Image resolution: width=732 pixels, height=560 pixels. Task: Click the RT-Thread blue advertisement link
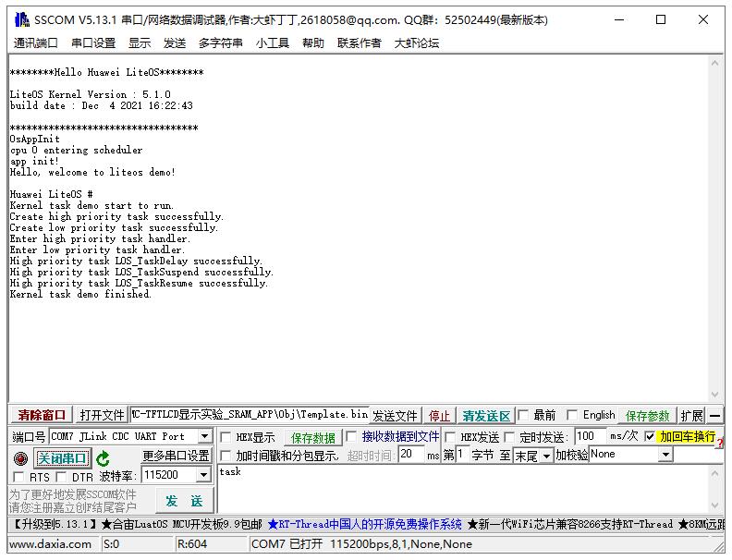coord(364,524)
